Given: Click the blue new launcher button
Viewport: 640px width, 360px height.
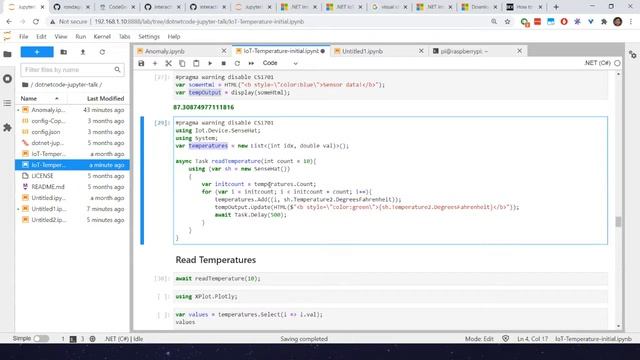Looking at the screenshot, I should point(37,52).
